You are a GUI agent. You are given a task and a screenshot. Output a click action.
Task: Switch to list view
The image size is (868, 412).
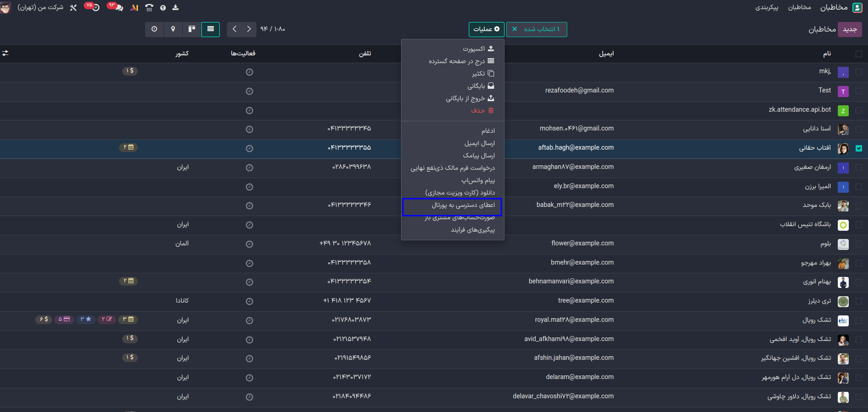click(x=211, y=29)
